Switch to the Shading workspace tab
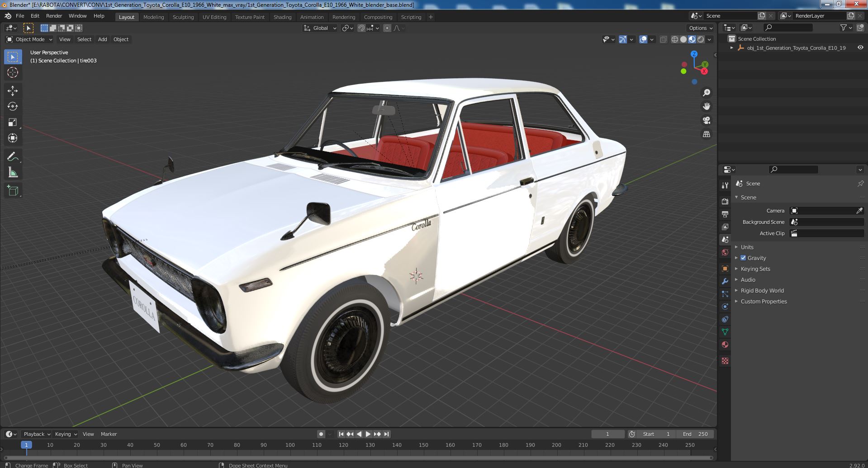Screen dimensions: 868x468 coord(282,17)
